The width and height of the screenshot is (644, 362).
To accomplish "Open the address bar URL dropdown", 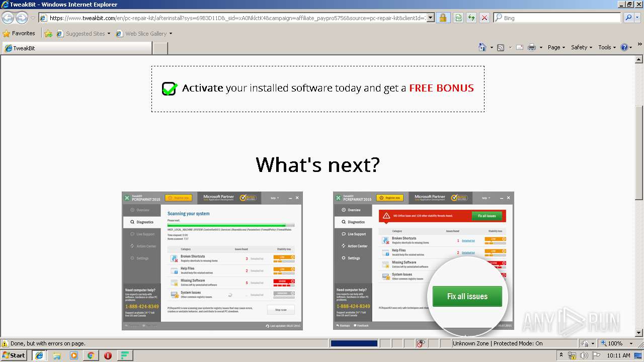I will coord(431,18).
